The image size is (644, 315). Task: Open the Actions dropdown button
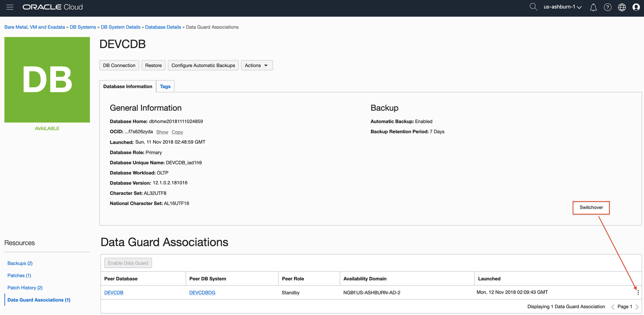point(256,65)
